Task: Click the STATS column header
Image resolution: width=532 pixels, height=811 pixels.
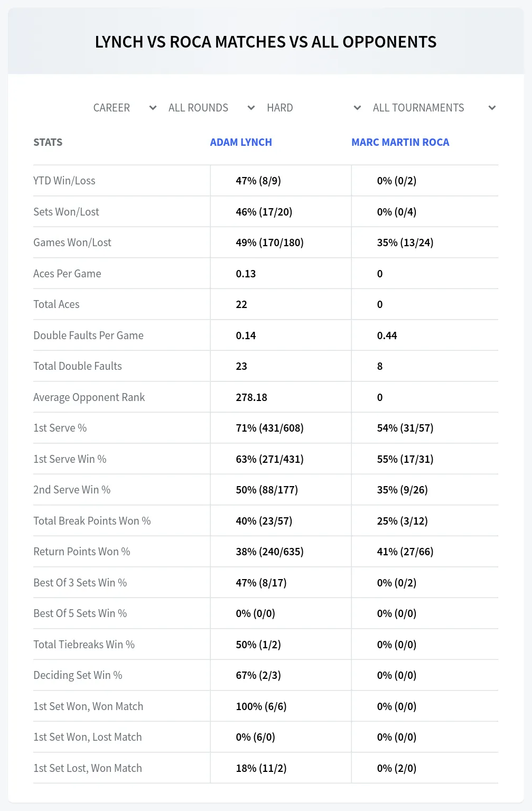Action: coord(48,142)
